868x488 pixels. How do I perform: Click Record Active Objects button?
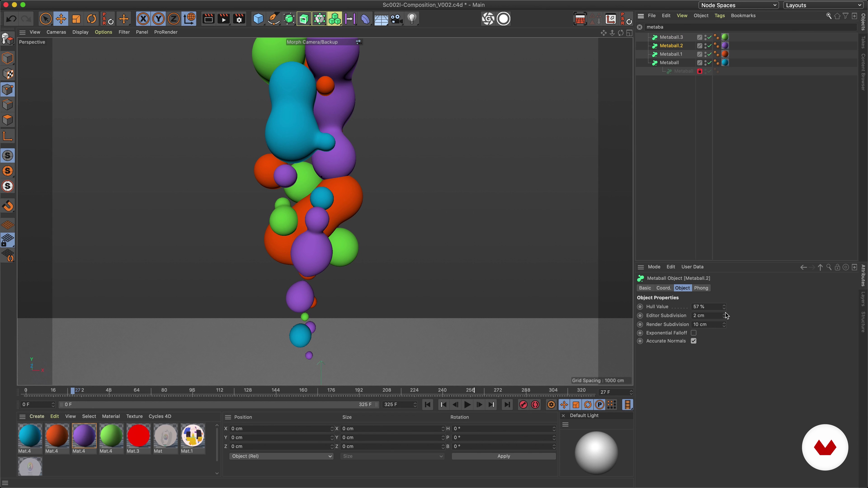(523, 404)
